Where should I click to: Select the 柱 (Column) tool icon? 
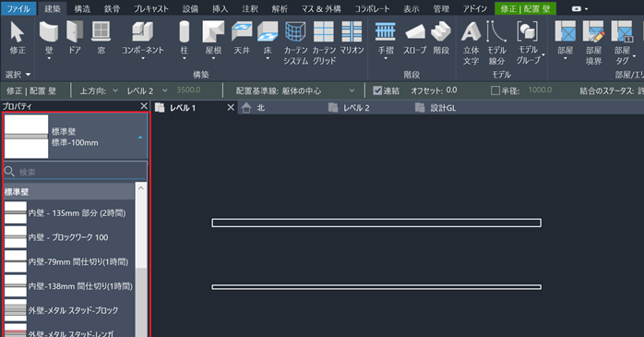click(x=184, y=32)
